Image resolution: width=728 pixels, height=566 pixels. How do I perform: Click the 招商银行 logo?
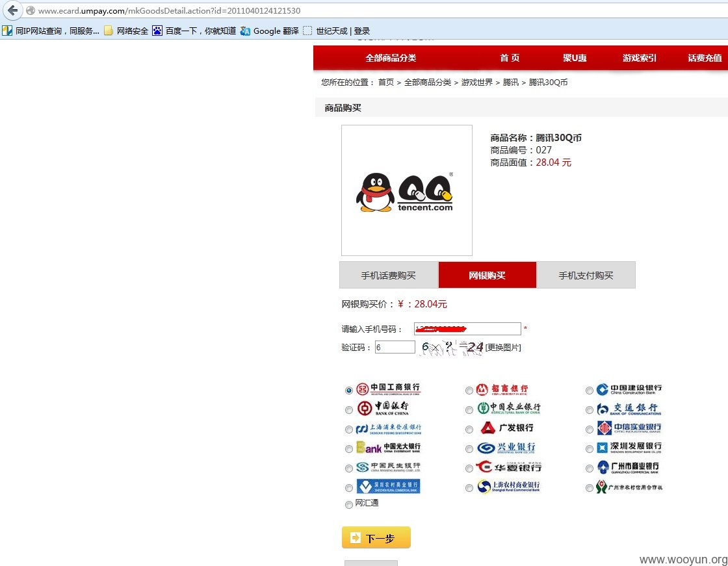(x=502, y=389)
